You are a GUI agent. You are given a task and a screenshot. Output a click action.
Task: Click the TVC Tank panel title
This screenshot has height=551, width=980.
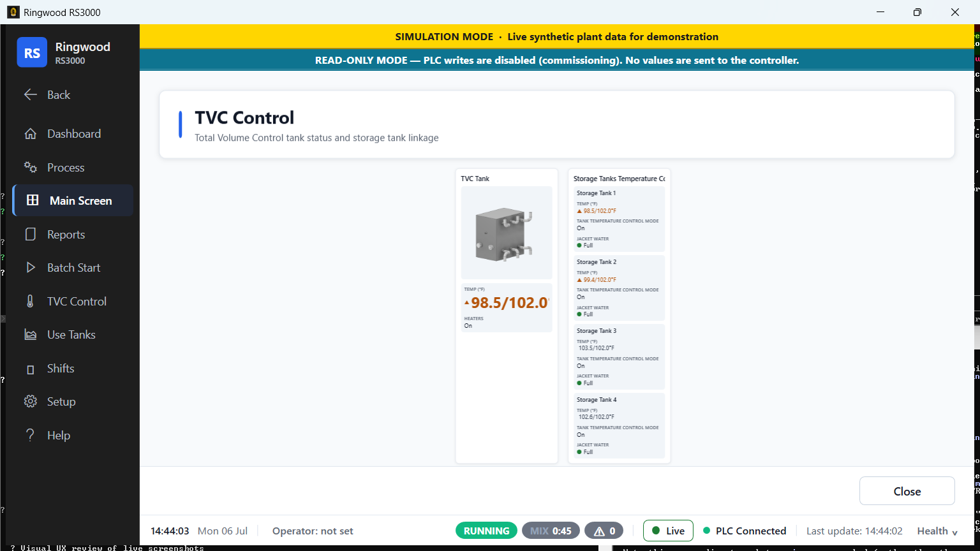pos(475,179)
